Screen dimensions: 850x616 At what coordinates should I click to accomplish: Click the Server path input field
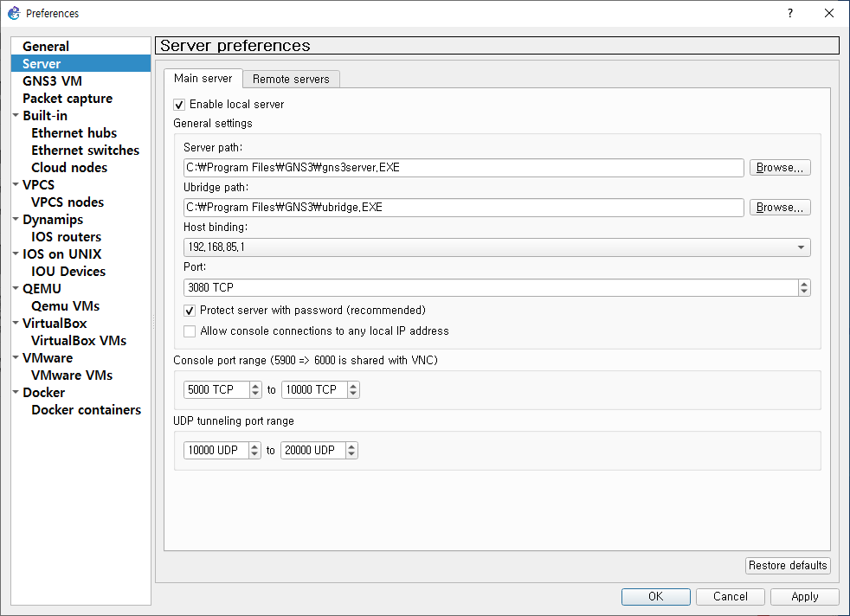click(463, 168)
